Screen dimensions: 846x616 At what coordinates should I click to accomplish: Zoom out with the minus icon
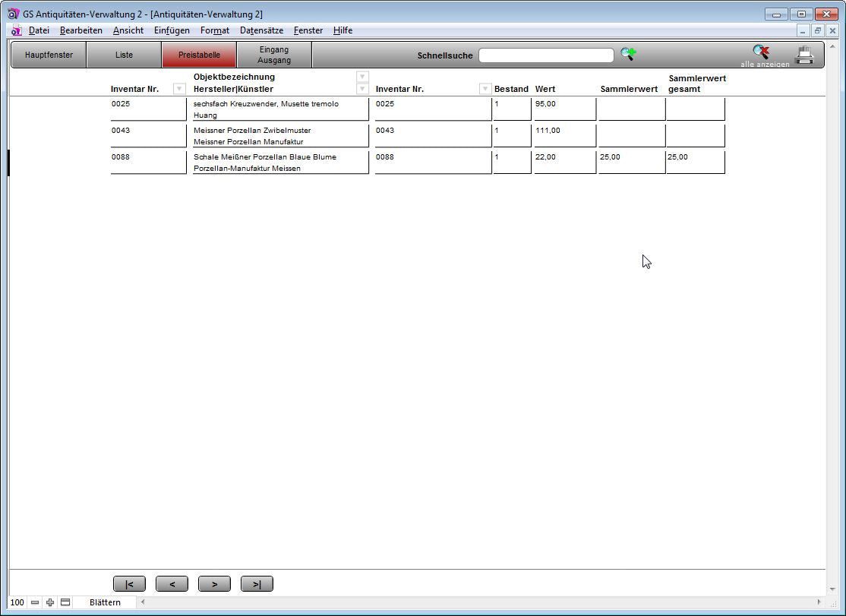pyautogui.click(x=35, y=602)
